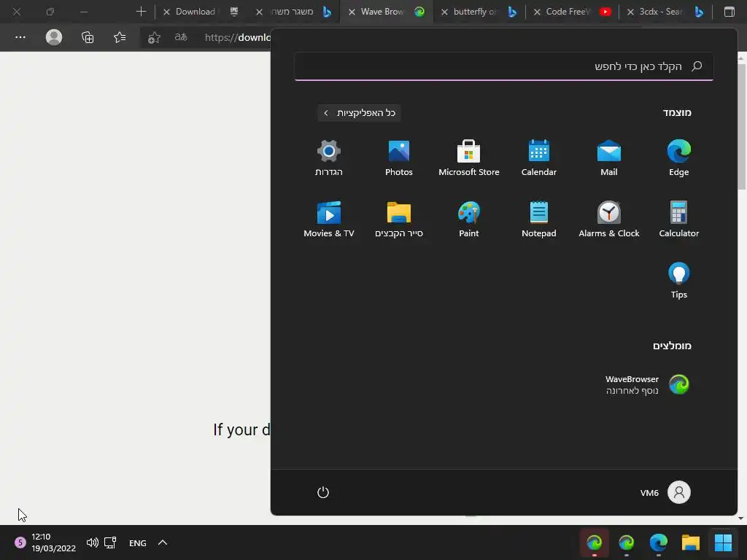Close the butterfly browser tab
The width and height of the screenshot is (747, 560).
coord(444,12)
